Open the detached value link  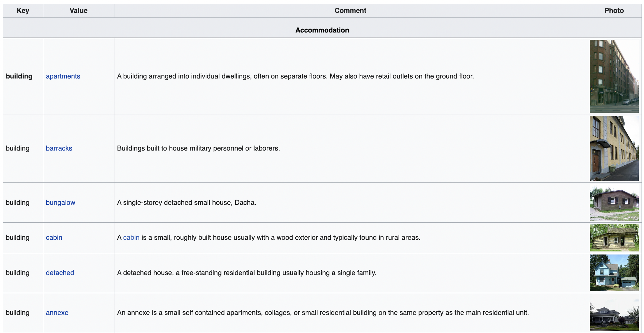[60, 273]
